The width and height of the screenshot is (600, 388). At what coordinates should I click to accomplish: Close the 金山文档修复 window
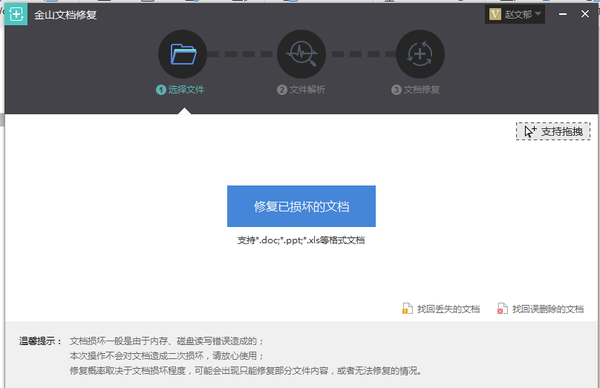[585, 14]
